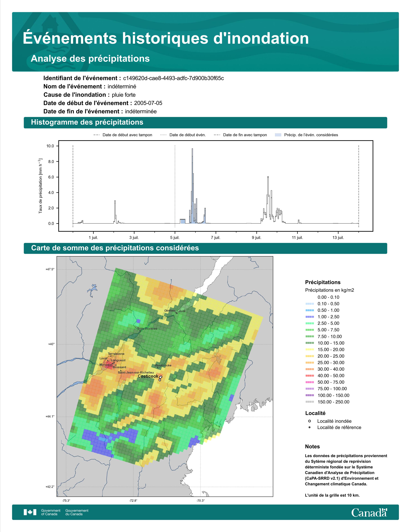
Task: Click the Histogramme des précipitations section header
Action: click(x=205, y=123)
